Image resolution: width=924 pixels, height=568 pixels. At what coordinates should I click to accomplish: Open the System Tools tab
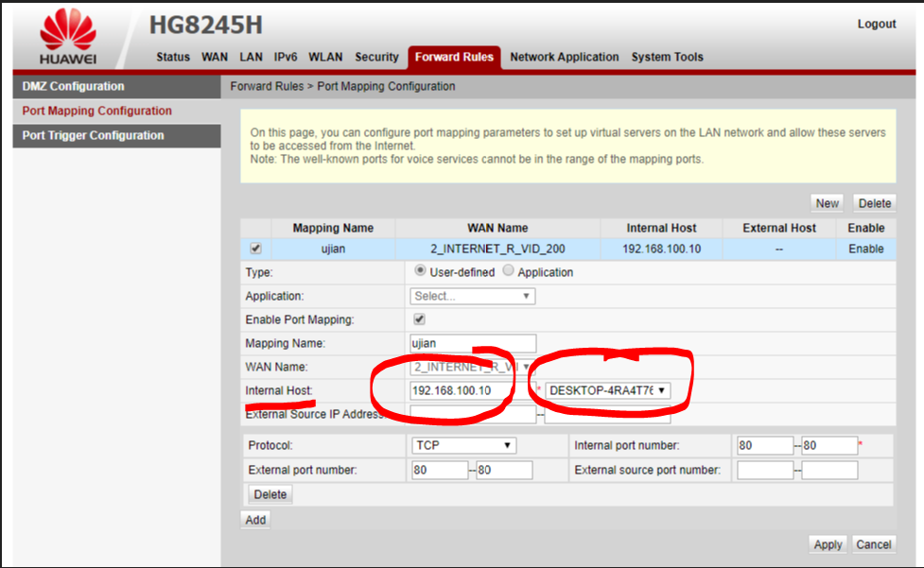(x=667, y=57)
